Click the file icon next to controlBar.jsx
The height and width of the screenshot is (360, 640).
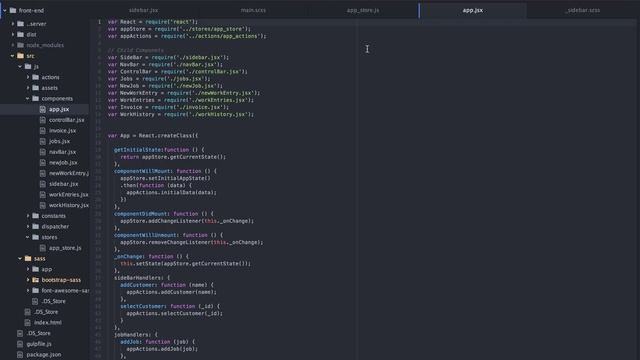42,120
